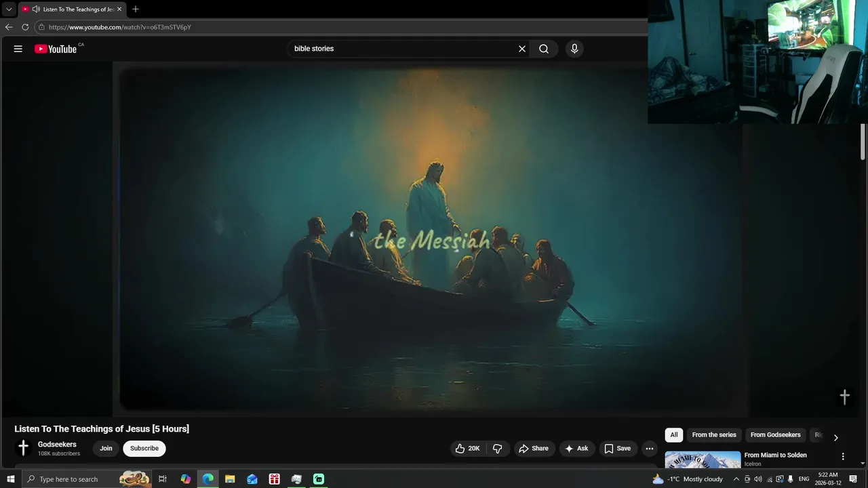868x488 pixels.
Task: Open the Windows Start menu
Action: coord(10,479)
